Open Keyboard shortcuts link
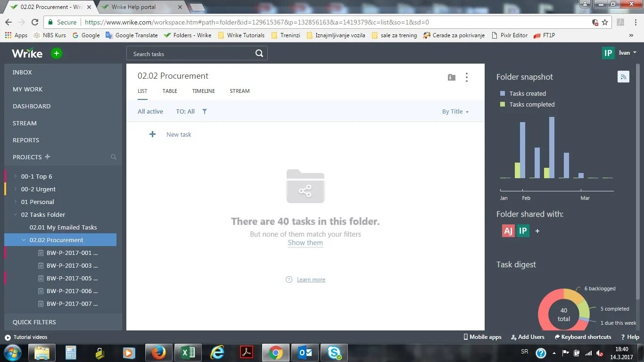This screenshot has height=362, width=644. click(583, 337)
